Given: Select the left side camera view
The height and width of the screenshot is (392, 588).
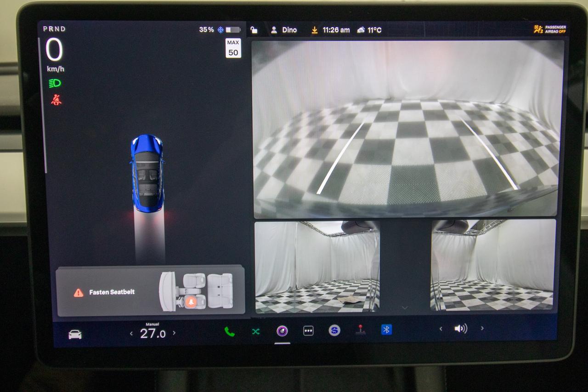Looking at the screenshot, I should (317, 266).
